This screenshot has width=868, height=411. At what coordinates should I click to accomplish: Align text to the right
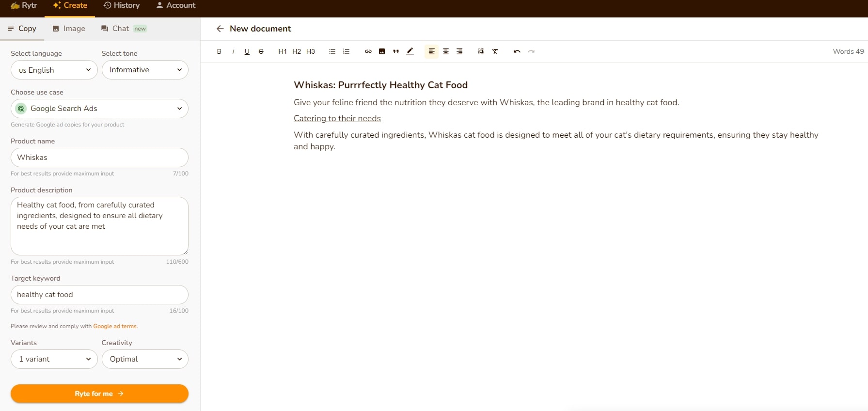click(459, 51)
